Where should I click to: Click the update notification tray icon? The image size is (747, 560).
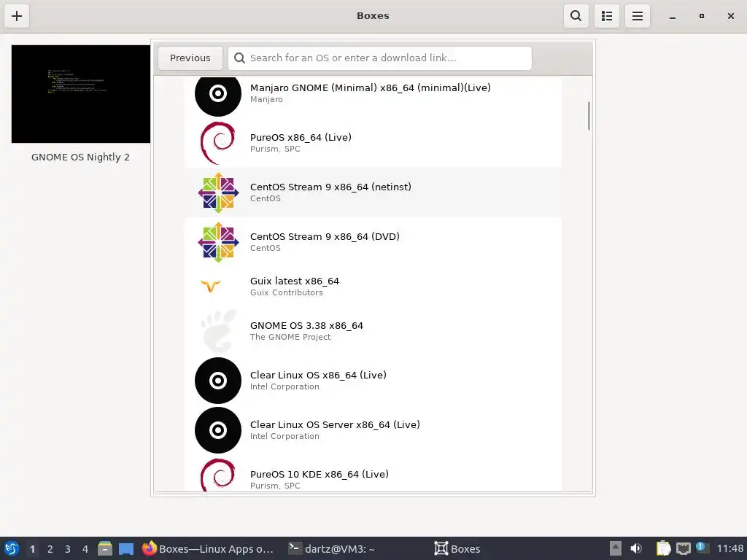click(x=702, y=548)
